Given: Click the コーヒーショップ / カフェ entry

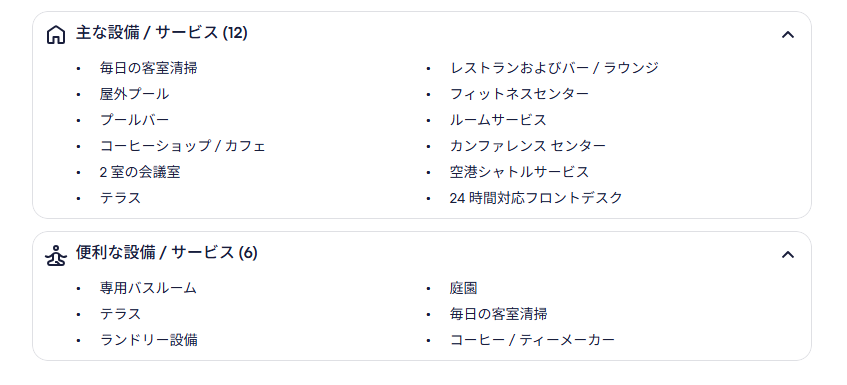Looking at the screenshot, I should click(183, 146).
